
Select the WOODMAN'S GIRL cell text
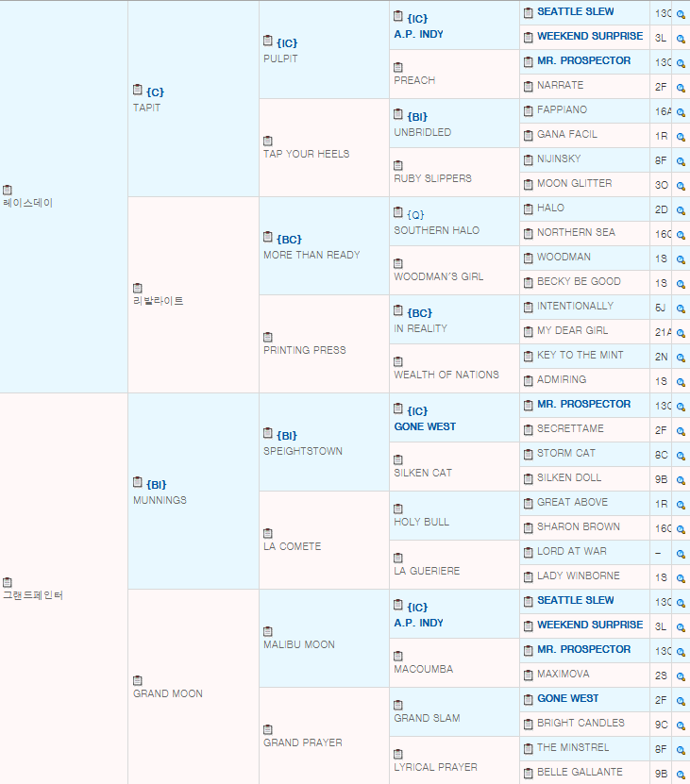(438, 276)
